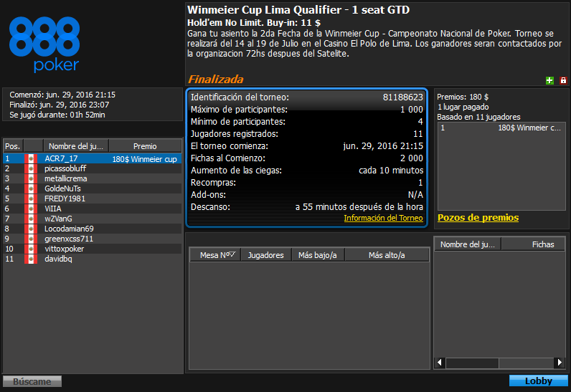This screenshot has height=392, width=571.
Task: Sort chip list by Nombre del ju... header
Action: click(x=468, y=244)
